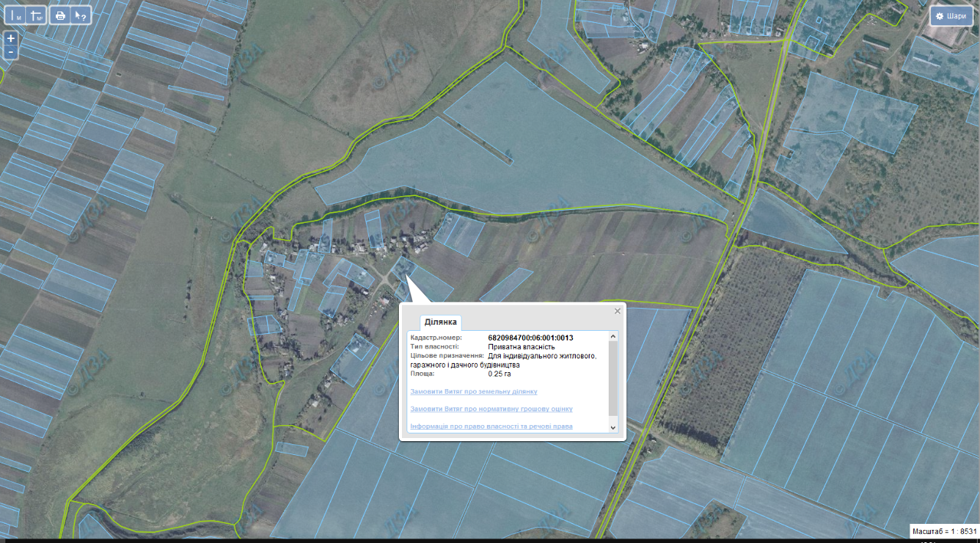Select the area measurement tool
The width and height of the screenshot is (980, 543).
pos(37,15)
